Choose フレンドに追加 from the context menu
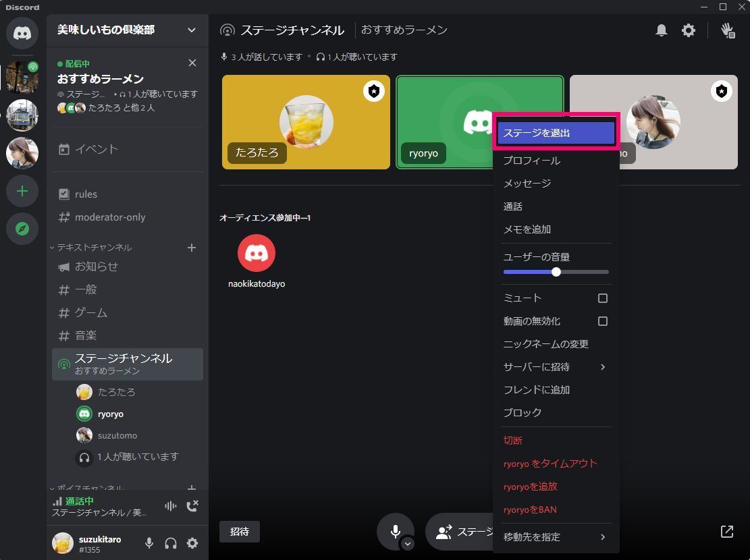Screen dimensions: 750x560 (x=556, y=390)
